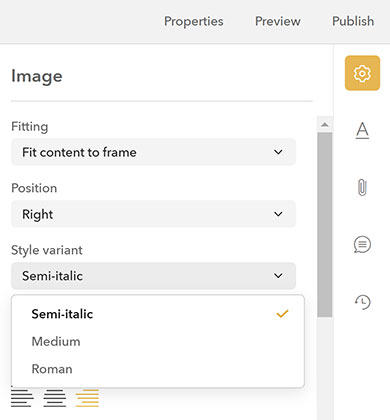Open the Fitting dropdown
Image resolution: width=390 pixels, height=420 pixels.
pos(153,152)
